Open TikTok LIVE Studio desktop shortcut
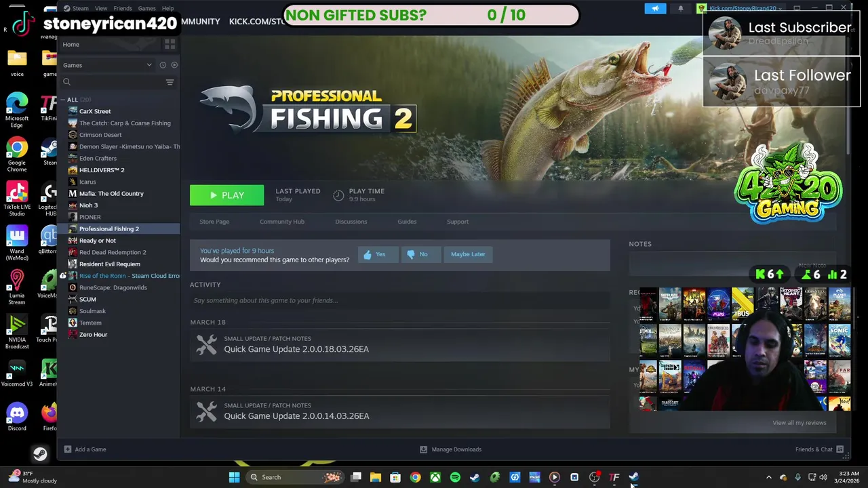The width and height of the screenshot is (868, 488). click(17, 199)
